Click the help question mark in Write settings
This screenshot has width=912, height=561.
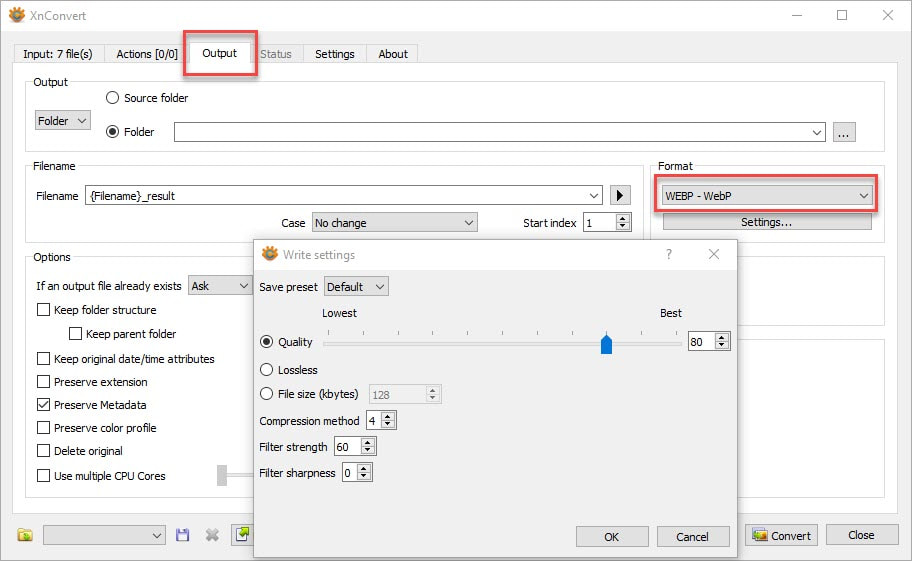click(669, 254)
